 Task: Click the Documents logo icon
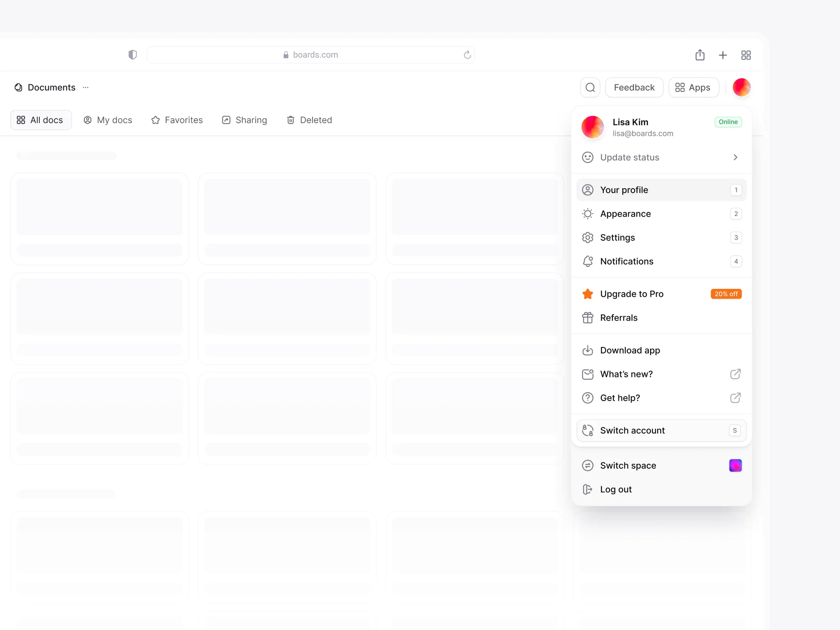pos(18,87)
